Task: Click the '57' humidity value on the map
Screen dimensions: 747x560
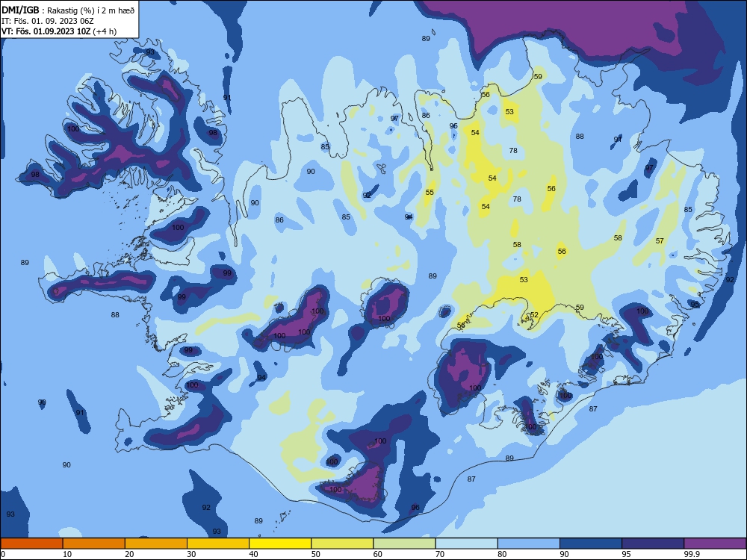Action: 660,241
